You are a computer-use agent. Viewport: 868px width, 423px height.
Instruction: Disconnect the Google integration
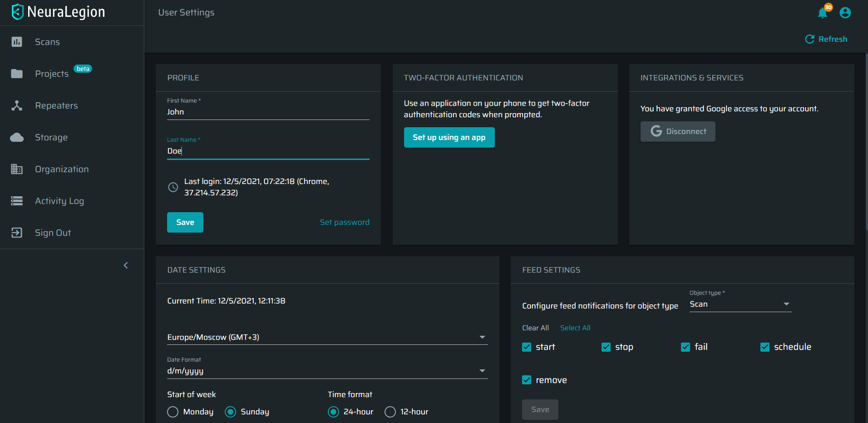[678, 131]
